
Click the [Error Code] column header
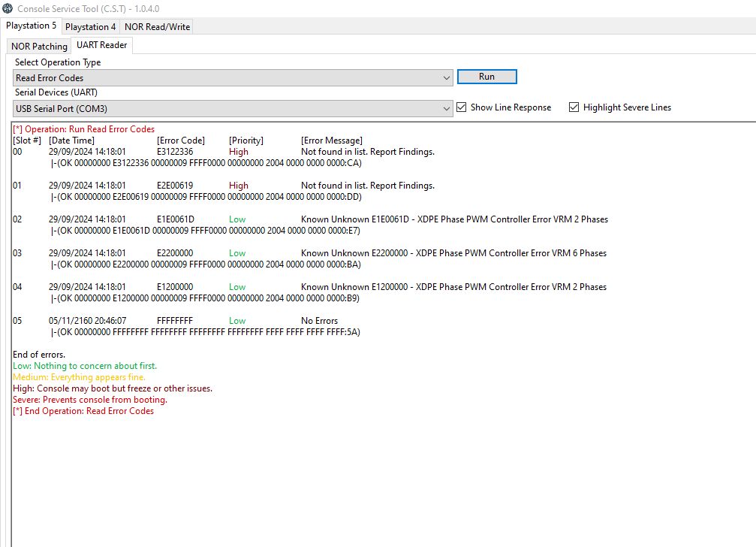tap(181, 141)
